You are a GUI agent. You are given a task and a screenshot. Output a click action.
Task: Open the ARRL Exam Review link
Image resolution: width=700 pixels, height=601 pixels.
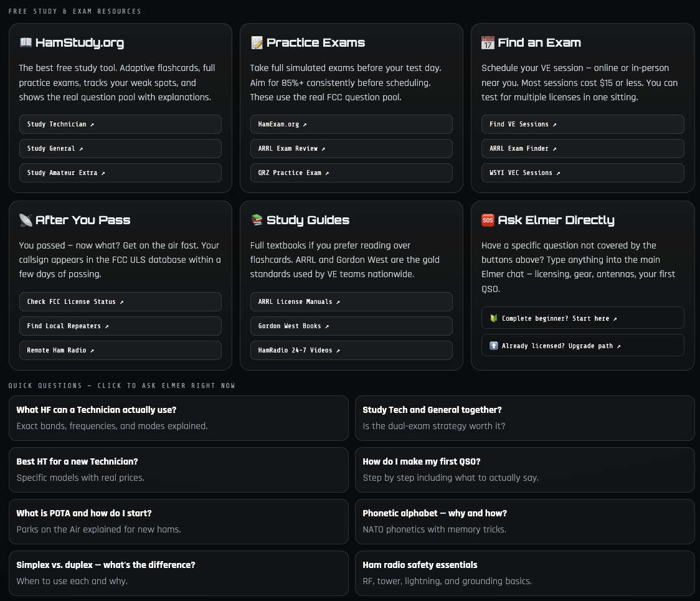click(351, 148)
